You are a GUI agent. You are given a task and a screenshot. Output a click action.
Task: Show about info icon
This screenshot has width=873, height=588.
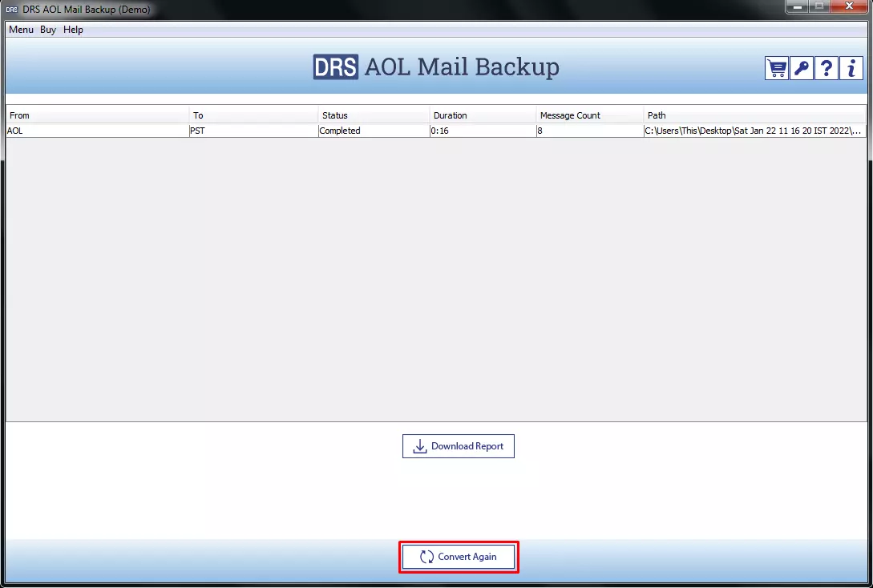click(x=851, y=68)
